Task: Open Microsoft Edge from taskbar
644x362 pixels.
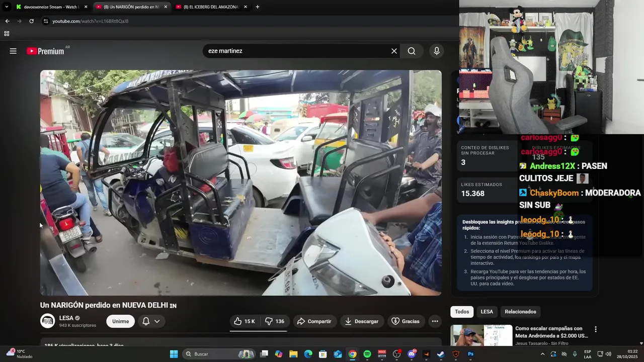Action: click(308, 354)
